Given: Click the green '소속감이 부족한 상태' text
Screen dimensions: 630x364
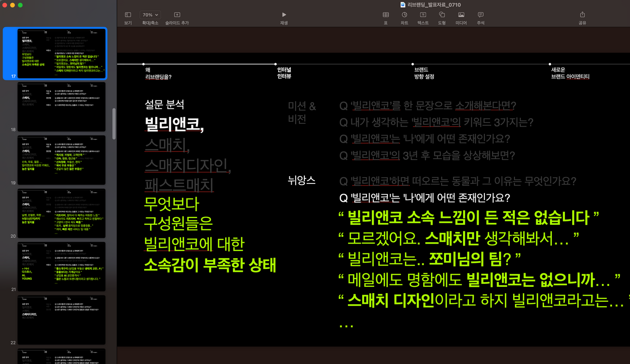Looking at the screenshot, I should [210, 265].
